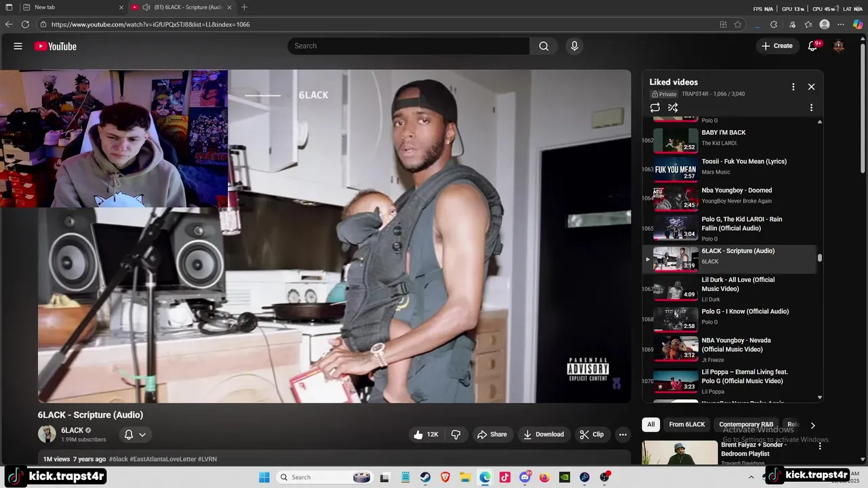Add this page to favorites star
Image resolution: width=868 pixels, height=488 pixels.
[738, 24]
